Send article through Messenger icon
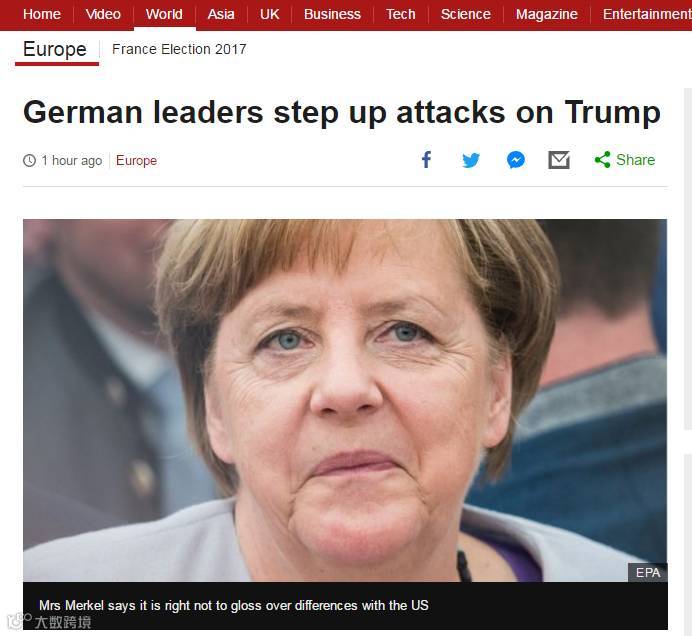Screen dimensions: 692x636 516,160
